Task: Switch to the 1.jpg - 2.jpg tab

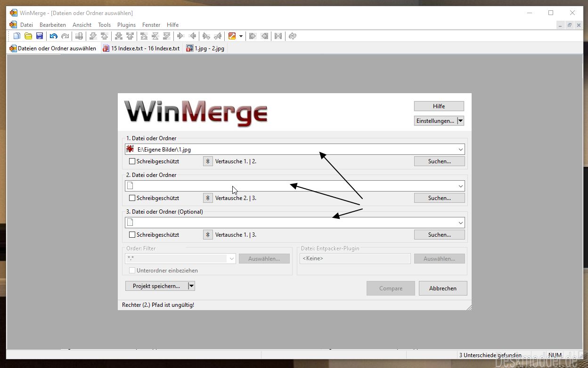Action: [x=205, y=48]
